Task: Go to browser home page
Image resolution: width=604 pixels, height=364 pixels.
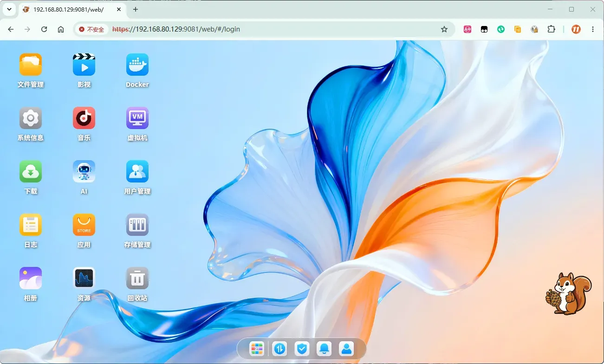Action: coord(61,29)
